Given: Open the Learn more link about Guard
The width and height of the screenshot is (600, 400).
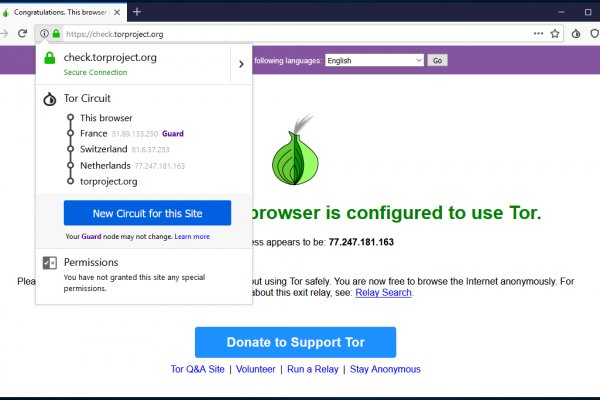Looking at the screenshot, I should click(192, 237).
